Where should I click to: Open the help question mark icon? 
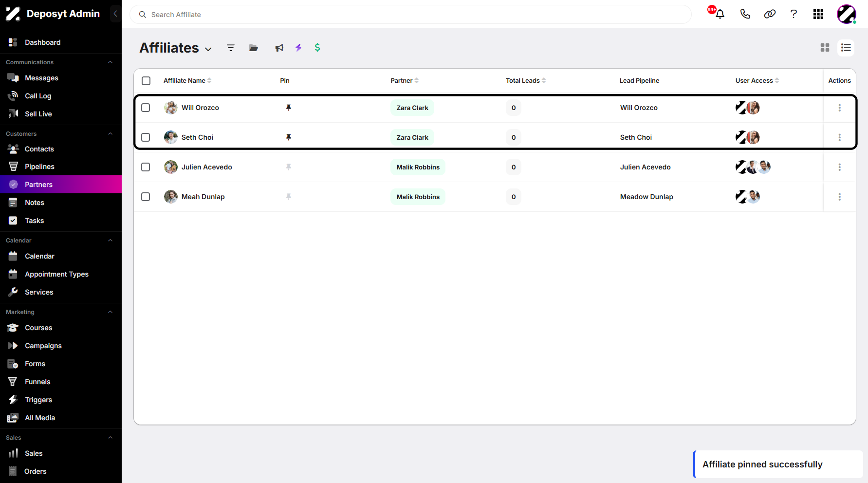(x=794, y=14)
